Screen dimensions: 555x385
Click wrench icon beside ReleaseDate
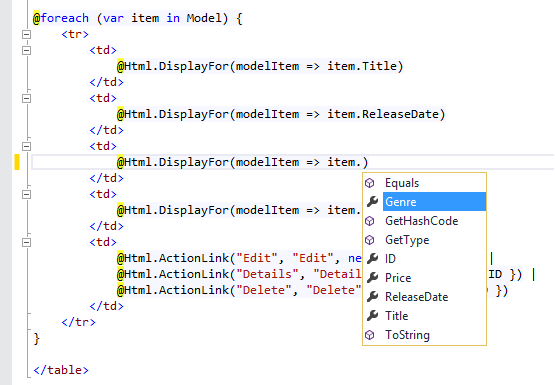point(372,297)
